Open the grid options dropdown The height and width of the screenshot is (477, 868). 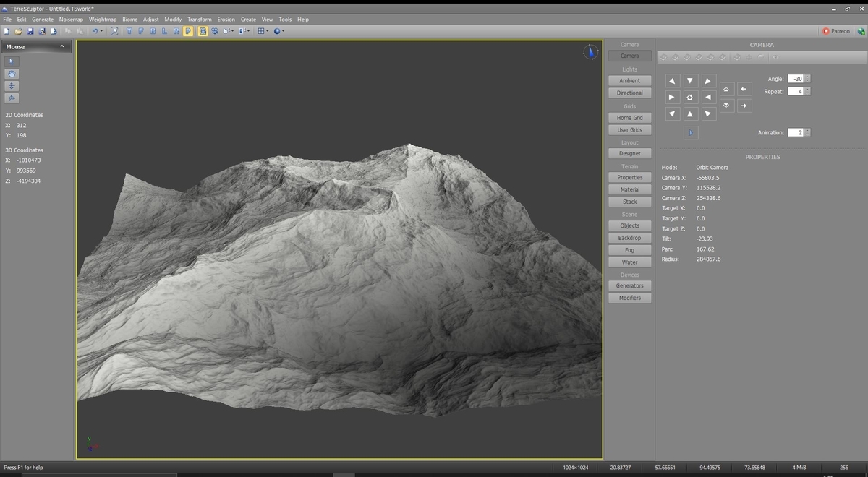(268, 31)
